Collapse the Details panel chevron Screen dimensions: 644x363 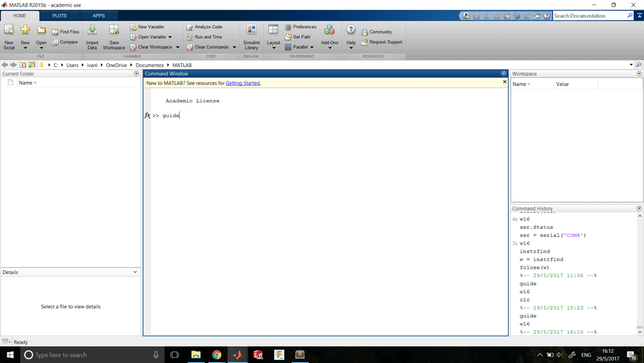tap(135, 272)
